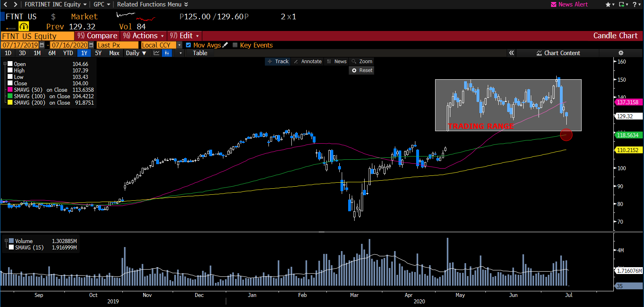The width and height of the screenshot is (644, 307).
Task: Click the 137.3158 magenta price label
Action: pos(629,102)
